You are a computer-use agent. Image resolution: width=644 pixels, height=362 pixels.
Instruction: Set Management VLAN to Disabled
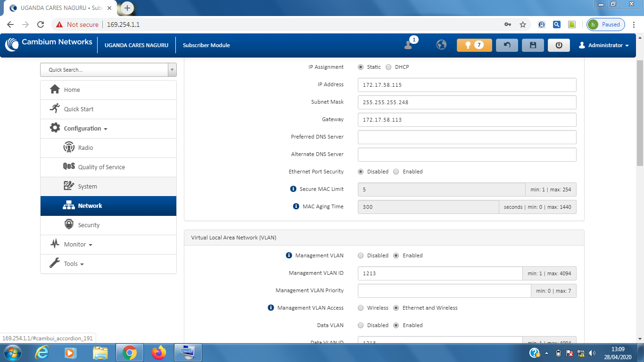click(x=361, y=255)
